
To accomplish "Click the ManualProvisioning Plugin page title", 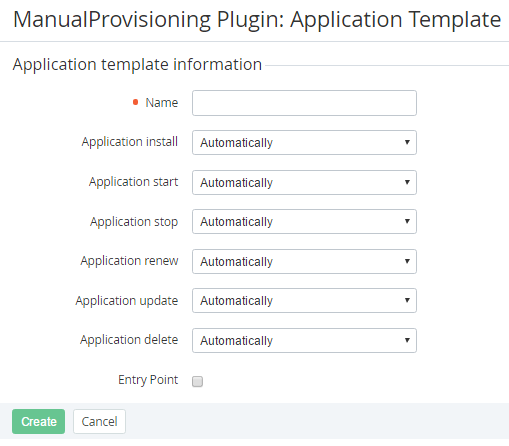I will pos(257,20).
